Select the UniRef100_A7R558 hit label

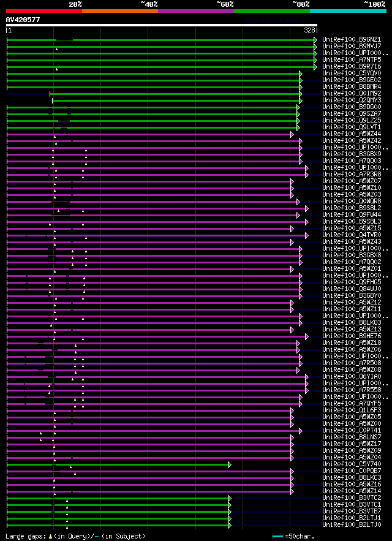point(352,390)
